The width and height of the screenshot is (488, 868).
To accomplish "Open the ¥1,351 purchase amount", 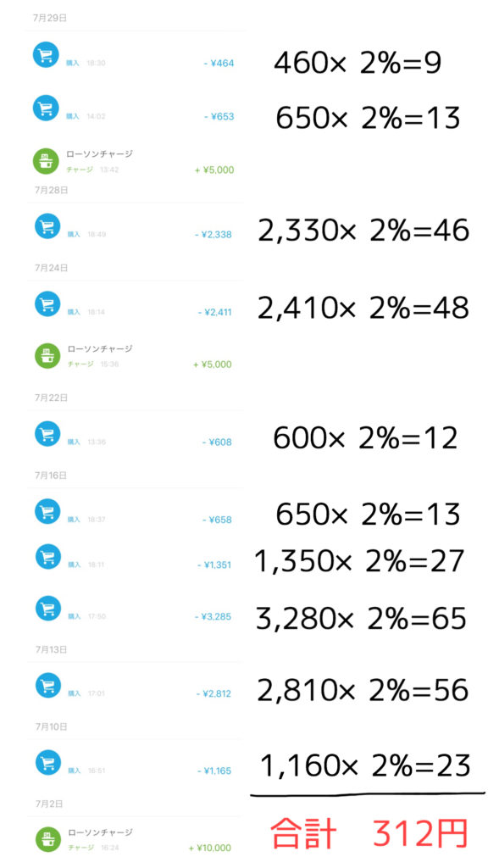I will 214,565.
